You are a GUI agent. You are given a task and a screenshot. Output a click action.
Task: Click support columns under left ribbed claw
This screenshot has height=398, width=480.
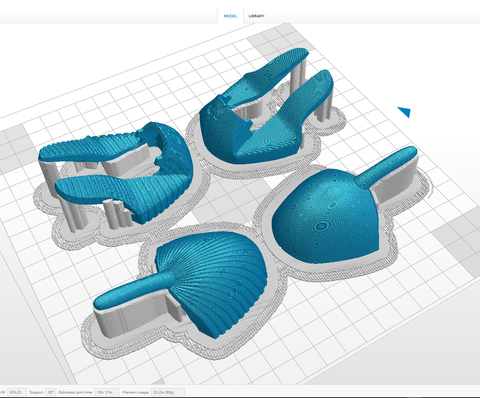115,213
